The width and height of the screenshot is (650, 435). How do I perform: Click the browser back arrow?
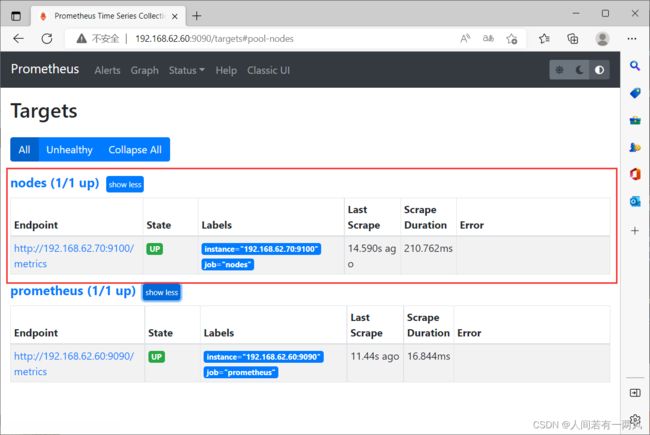(x=18, y=39)
